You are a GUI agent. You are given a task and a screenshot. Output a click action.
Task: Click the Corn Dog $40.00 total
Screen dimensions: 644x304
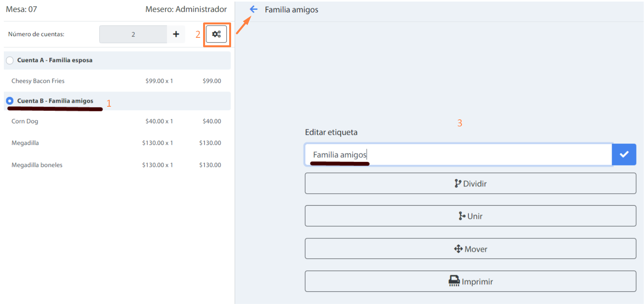point(212,121)
